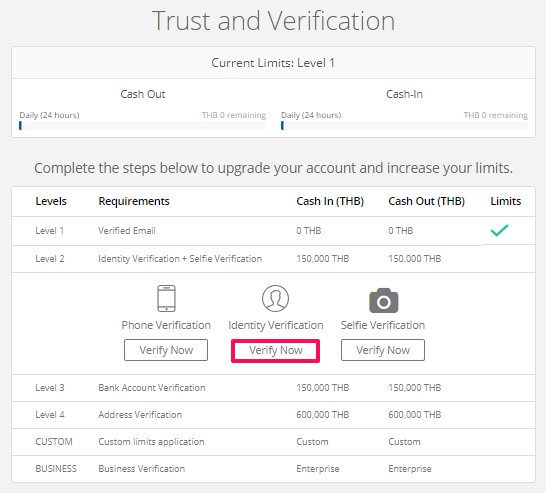Image resolution: width=546 pixels, height=493 pixels.
Task: Click the identity verification person icon
Action: (x=275, y=298)
